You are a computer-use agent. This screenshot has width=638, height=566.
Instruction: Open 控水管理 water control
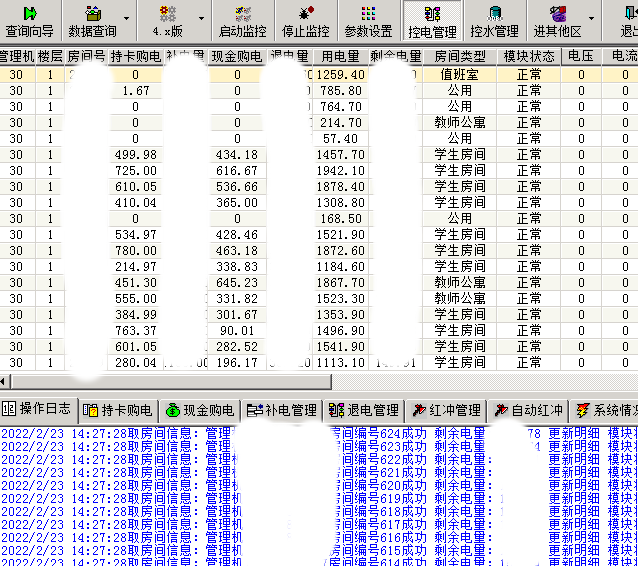coord(494,21)
